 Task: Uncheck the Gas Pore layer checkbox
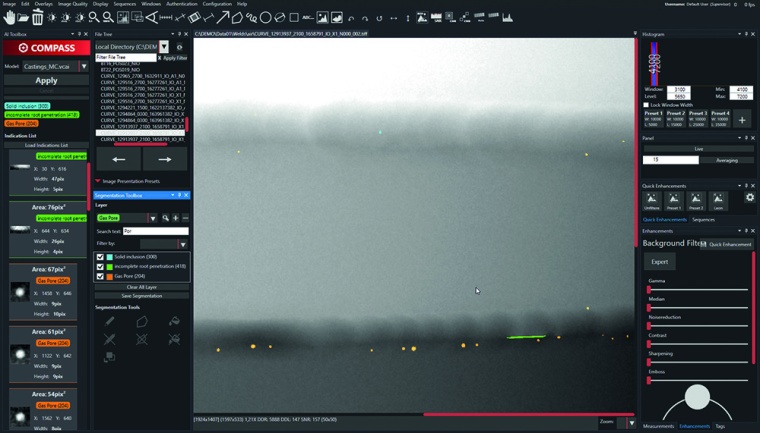[100, 277]
